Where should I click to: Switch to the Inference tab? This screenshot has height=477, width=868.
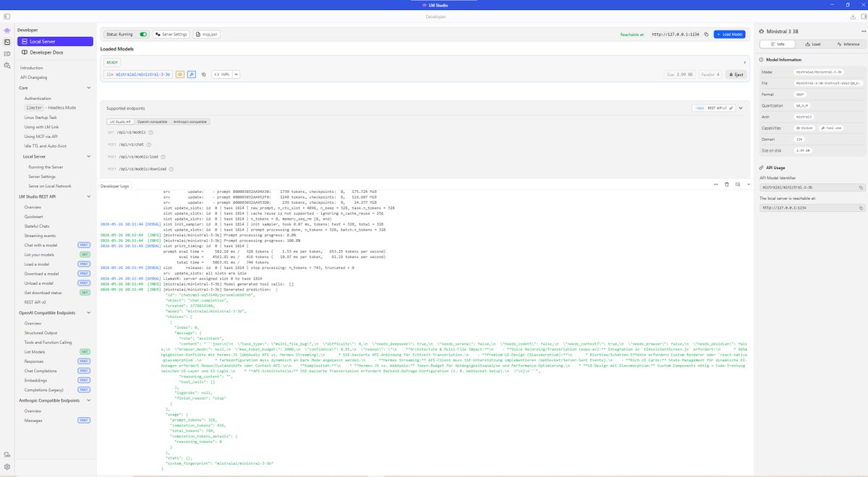(848, 44)
